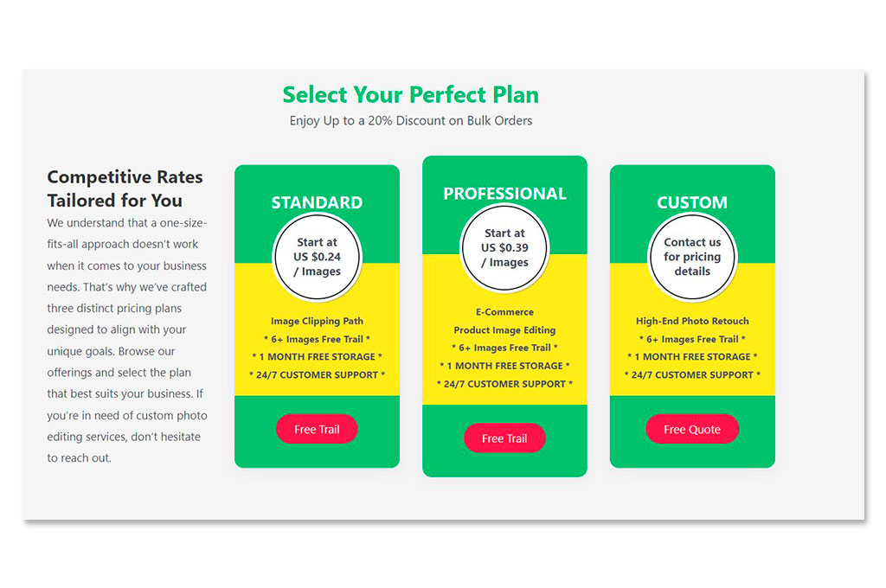Viewport: 886px width, 588px height.
Task: Click E-Commerce Product Image Editing feature text
Action: click(x=504, y=321)
